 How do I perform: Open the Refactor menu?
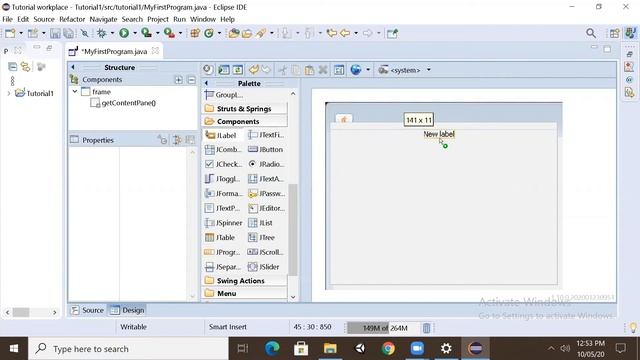[x=72, y=19]
